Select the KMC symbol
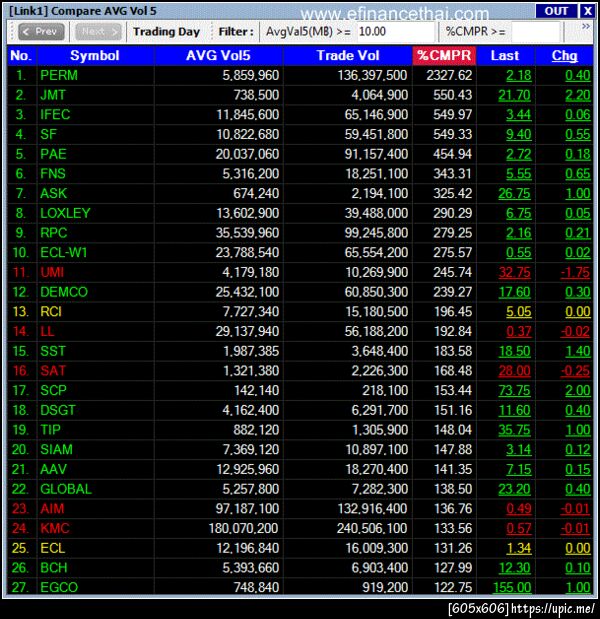The width and height of the screenshot is (600, 619). (55, 529)
